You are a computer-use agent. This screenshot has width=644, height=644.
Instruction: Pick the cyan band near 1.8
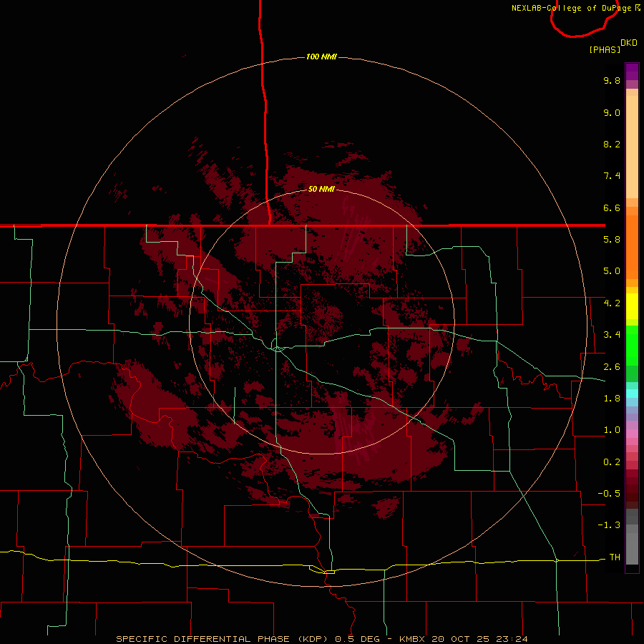[x=632, y=394]
